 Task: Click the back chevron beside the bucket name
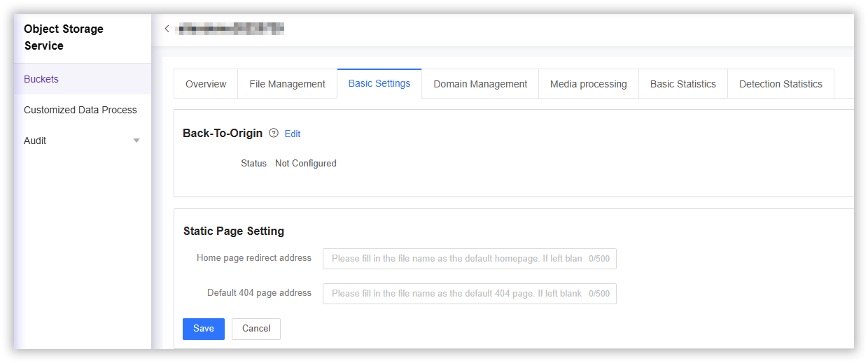coord(167,29)
